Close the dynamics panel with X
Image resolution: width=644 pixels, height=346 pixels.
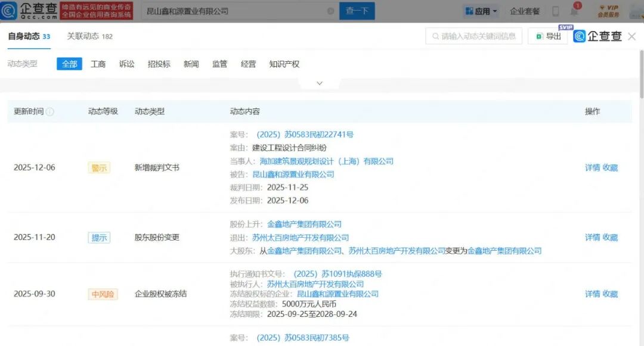click(631, 36)
